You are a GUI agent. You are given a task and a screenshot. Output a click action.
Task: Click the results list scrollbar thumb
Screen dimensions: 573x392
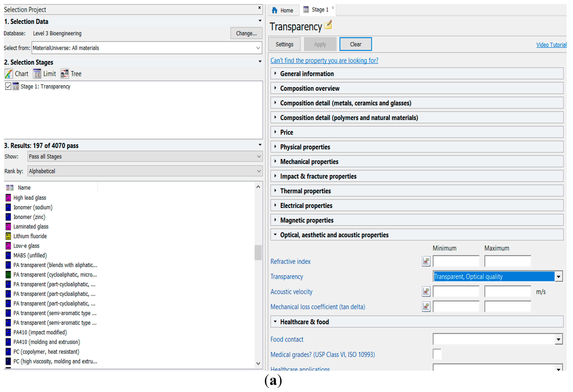coord(258,252)
